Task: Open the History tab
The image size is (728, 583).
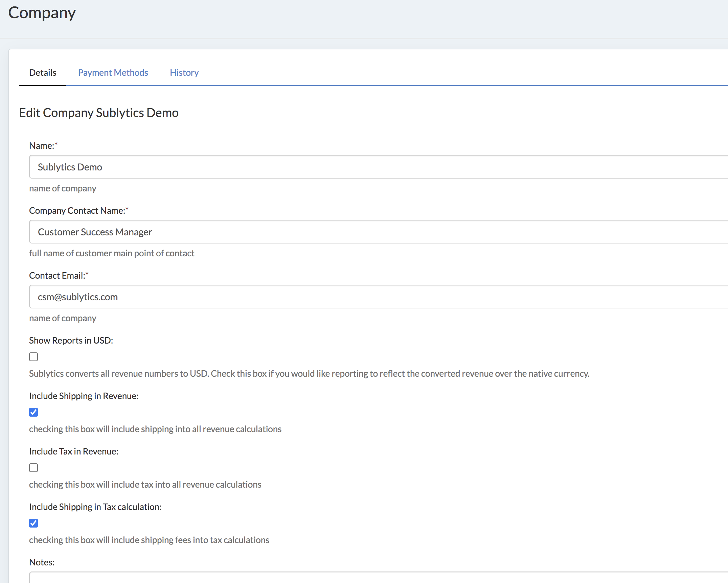Action: tap(184, 73)
